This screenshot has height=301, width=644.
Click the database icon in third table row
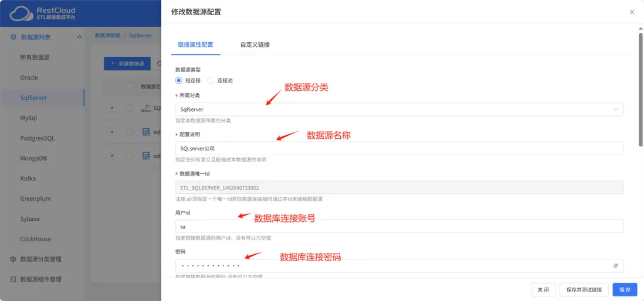tap(146, 156)
